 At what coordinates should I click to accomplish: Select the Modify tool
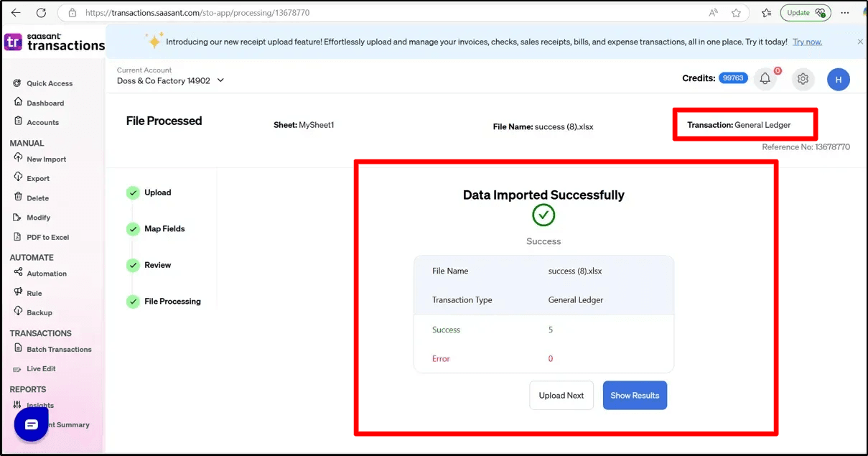[39, 218]
